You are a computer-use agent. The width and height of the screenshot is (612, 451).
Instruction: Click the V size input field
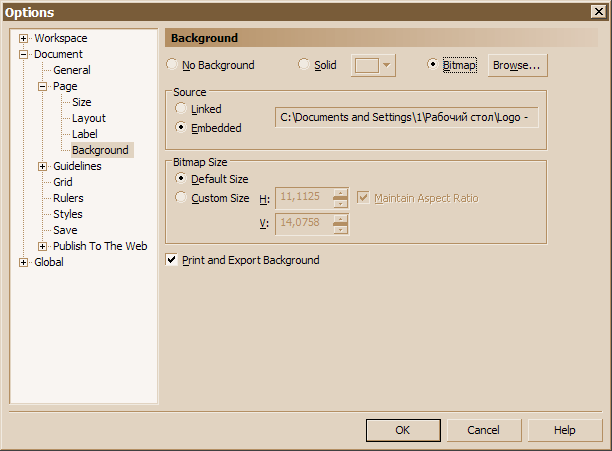pos(304,224)
